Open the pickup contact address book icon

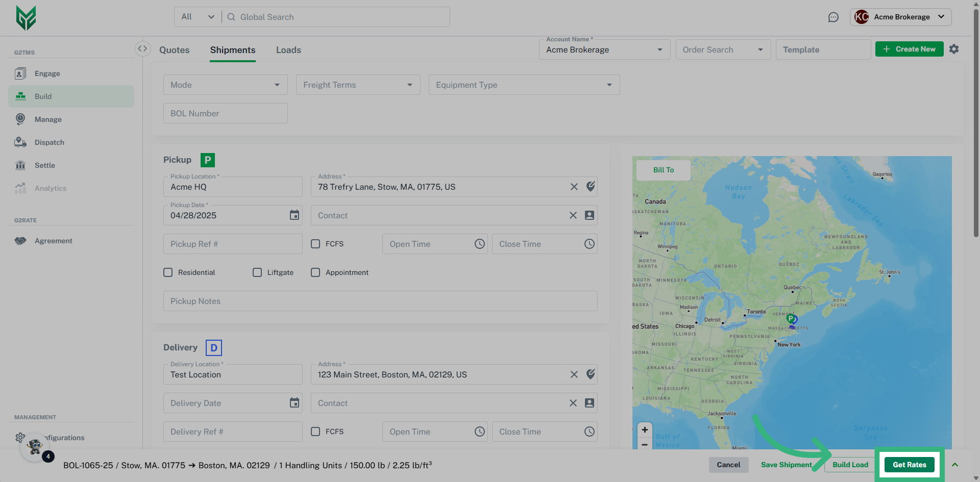click(589, 215)
